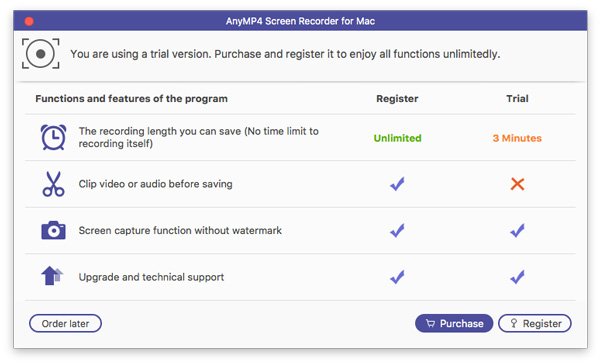
Task: Click Register checkmark for Upgrade support row
Action: point(397,277)
